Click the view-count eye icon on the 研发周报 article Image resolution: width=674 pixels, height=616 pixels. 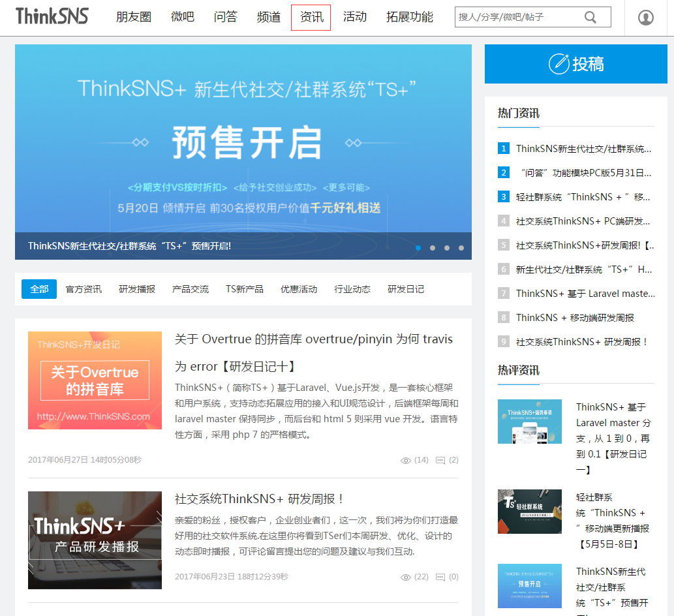click(406, 577)
